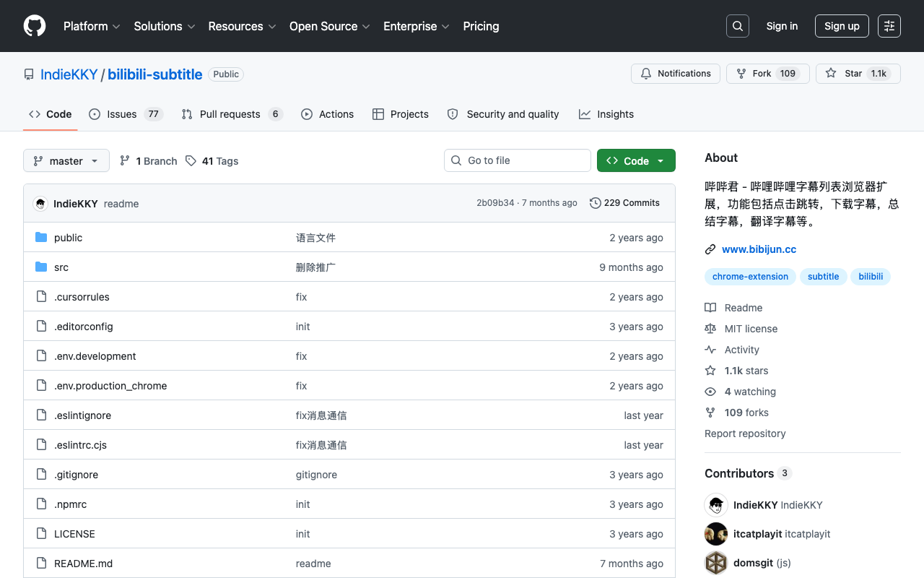Open search with the magnifier icon
This screenshot has width=924, height=578.
[738, 26]
